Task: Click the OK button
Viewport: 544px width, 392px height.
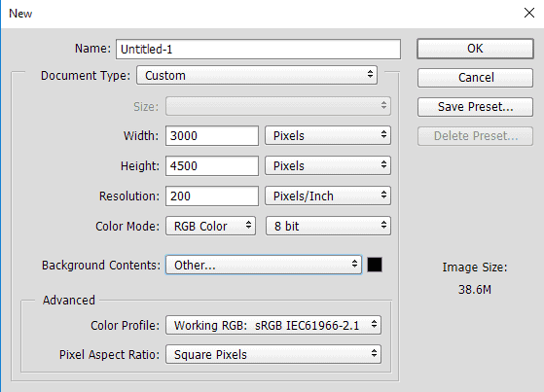Action: pos(475,49)
